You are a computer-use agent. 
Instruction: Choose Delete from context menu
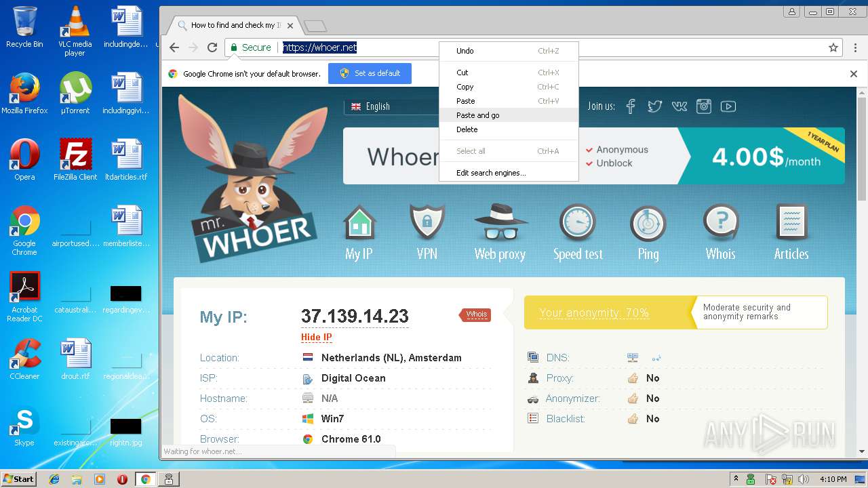coord(509,129)
